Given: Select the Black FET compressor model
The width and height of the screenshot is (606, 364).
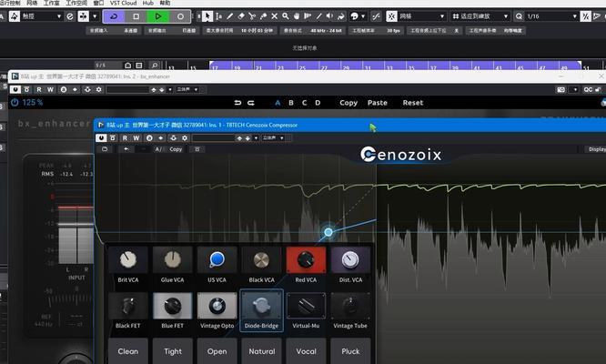Looking at the screenshot, I should click(x=128, y=311).
